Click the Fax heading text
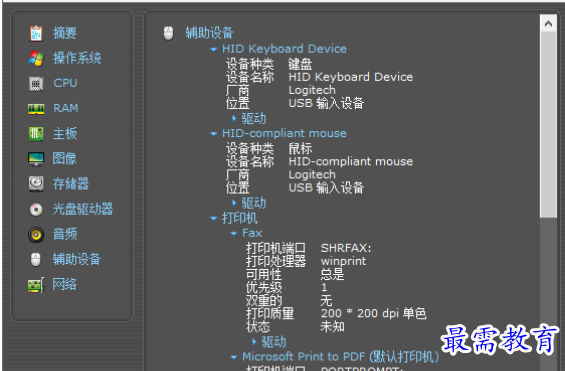565x371 pixels. coord(252,233)
